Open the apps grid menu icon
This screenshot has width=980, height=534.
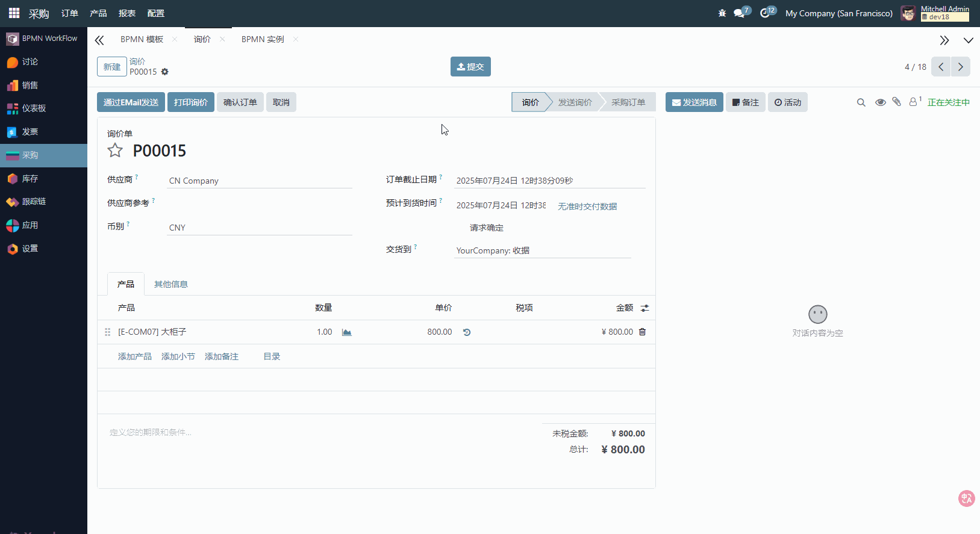point(14,13)
